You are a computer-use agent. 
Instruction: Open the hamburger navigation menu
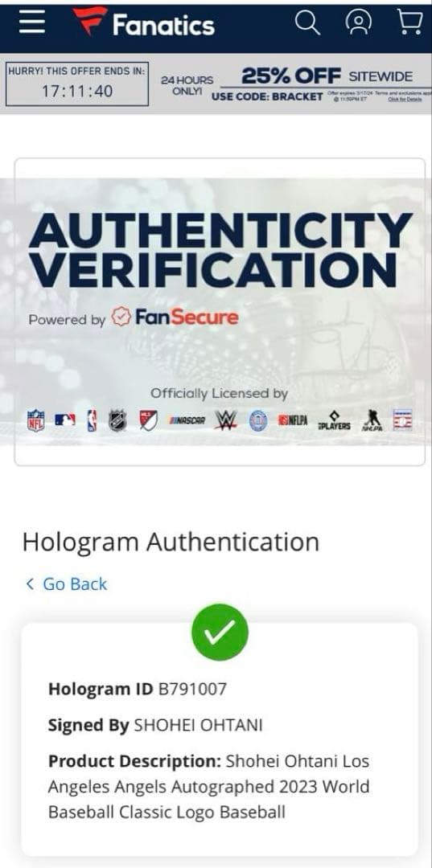click(31, 23)
